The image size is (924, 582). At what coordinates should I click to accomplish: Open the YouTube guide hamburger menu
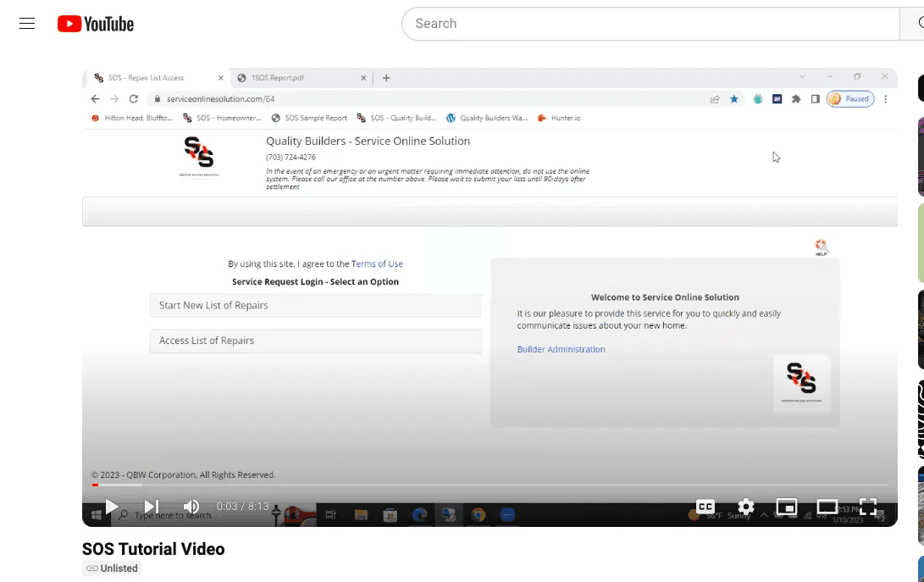coord(27,24)
